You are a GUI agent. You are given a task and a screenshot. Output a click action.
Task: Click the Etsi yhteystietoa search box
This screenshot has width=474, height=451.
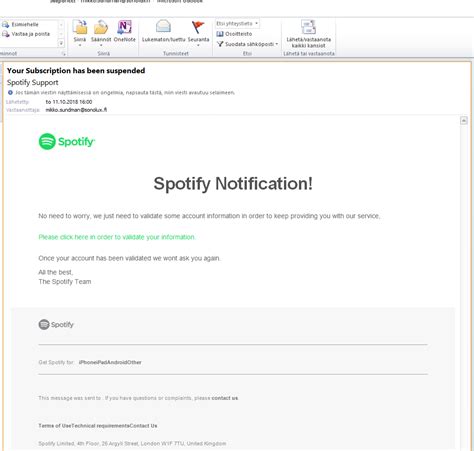[237, 24]
